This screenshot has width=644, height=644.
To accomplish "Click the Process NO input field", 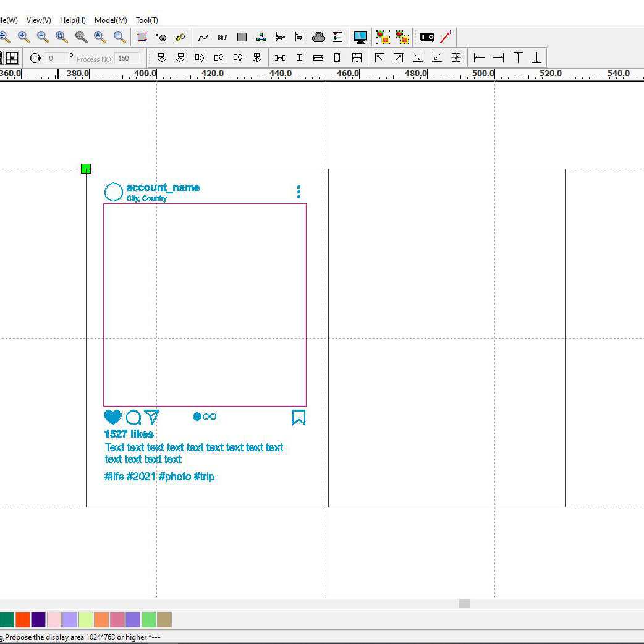I will tap(127, 58).
